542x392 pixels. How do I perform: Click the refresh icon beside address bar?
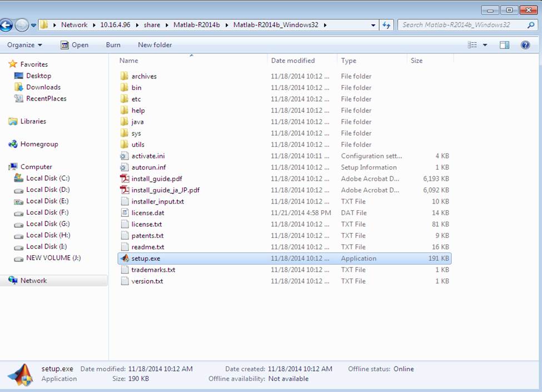pyautogui.click(x=387, y=25)
